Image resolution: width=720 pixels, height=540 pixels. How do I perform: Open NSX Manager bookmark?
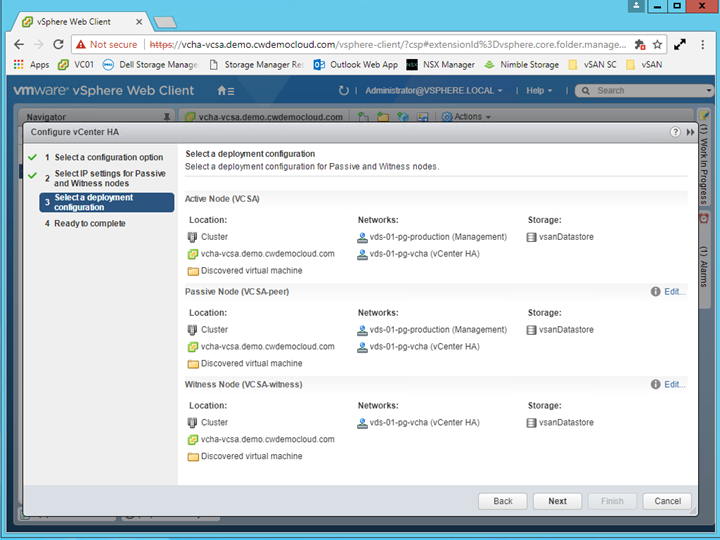click(x=441, y=65)
